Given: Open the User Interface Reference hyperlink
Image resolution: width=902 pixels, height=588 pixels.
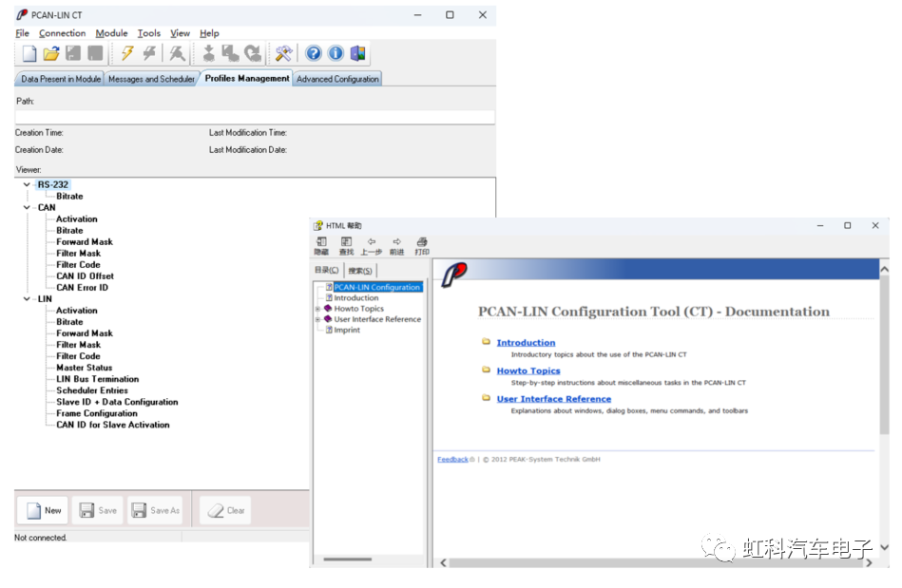Looking at the screenshot, I should [x=554, y=399].
